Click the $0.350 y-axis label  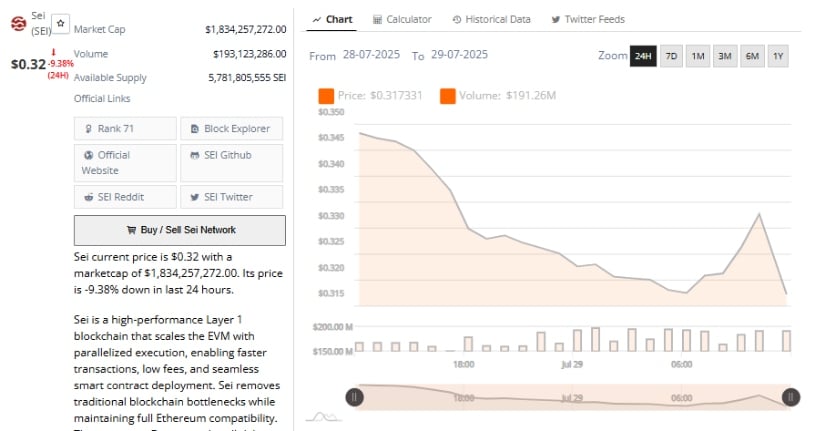[331, 112]
